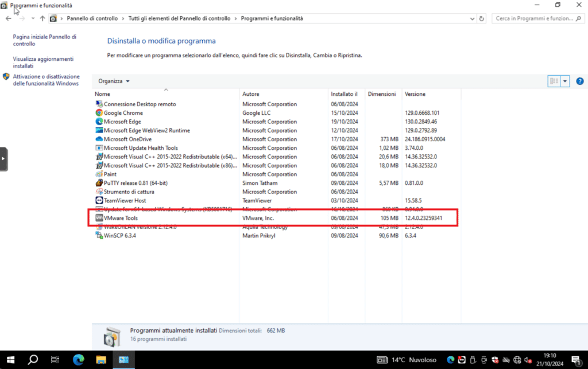Sort by the Dimensioni column header

pyautogui.click(x=383, y=94)
